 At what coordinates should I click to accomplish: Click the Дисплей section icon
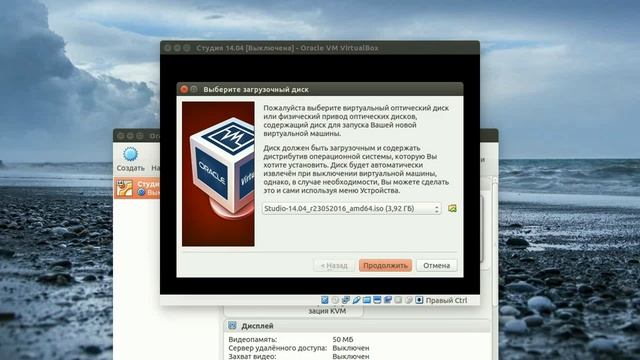click(232, 325)
